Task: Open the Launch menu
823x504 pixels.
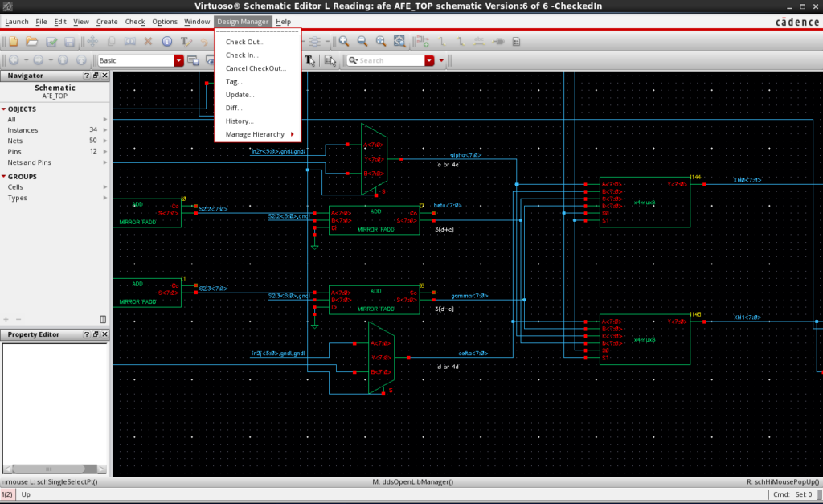Action: point(16,22)
